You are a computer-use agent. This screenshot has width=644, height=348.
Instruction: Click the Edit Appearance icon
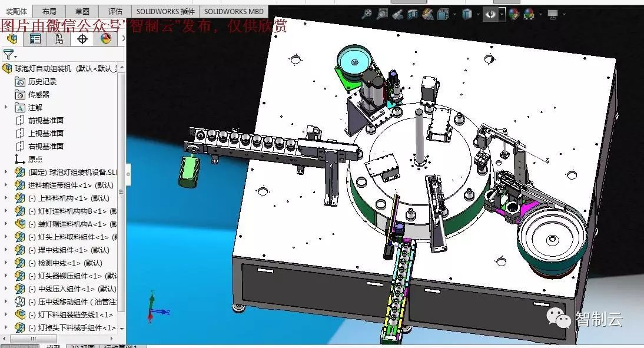[x=514, y=14]
